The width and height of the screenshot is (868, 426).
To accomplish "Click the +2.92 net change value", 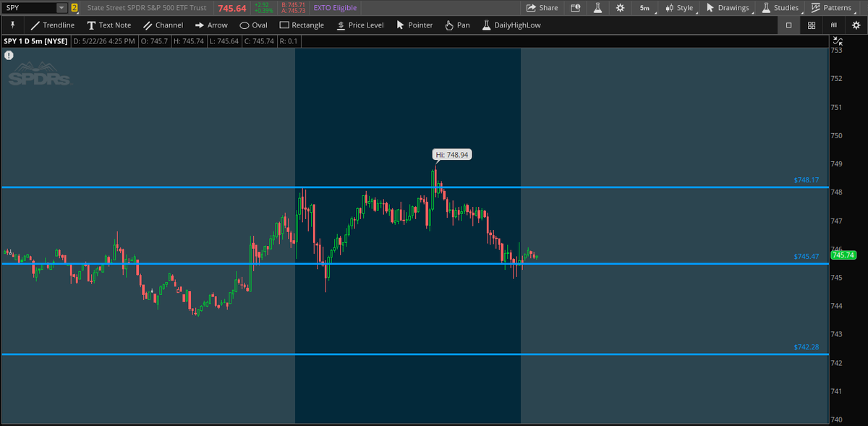I will click(261, 5).
